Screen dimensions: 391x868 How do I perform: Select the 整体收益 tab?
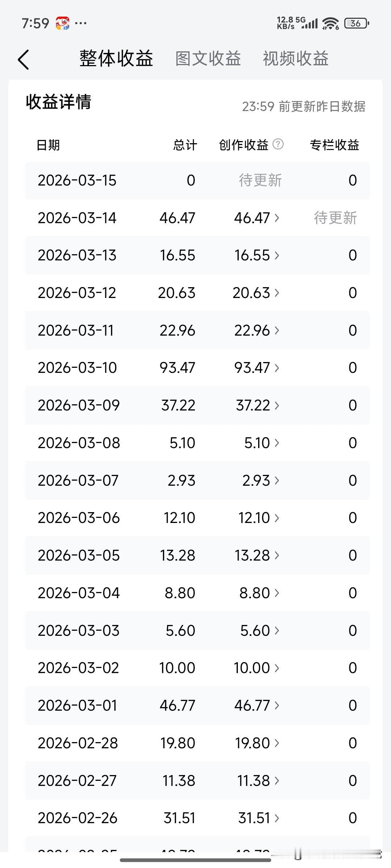click(x=116, y=59)
